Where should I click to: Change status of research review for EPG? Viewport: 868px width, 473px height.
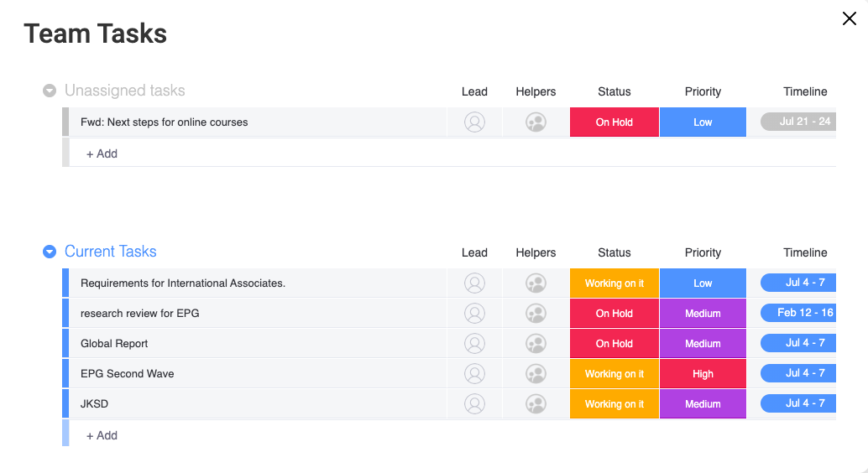614,313
